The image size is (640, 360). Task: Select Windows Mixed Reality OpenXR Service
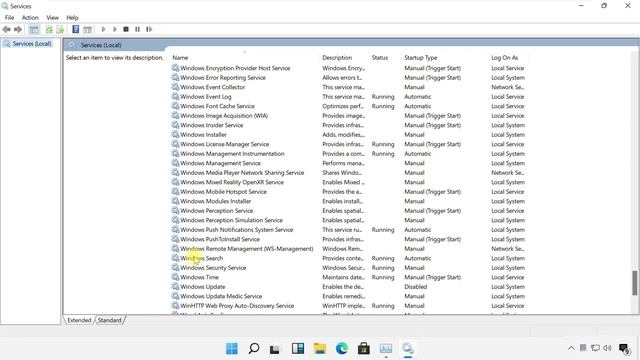(x=232, y=182)
